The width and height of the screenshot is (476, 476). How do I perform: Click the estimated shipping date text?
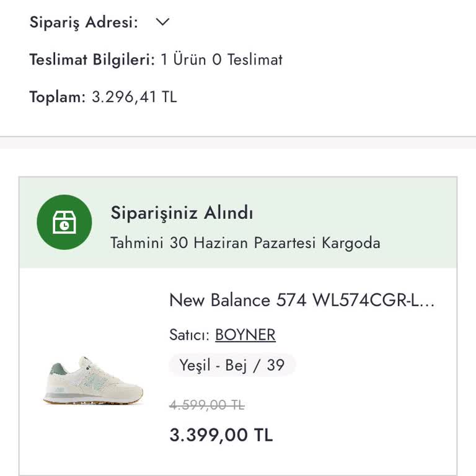pyautogui.click(x=245, y=242)
